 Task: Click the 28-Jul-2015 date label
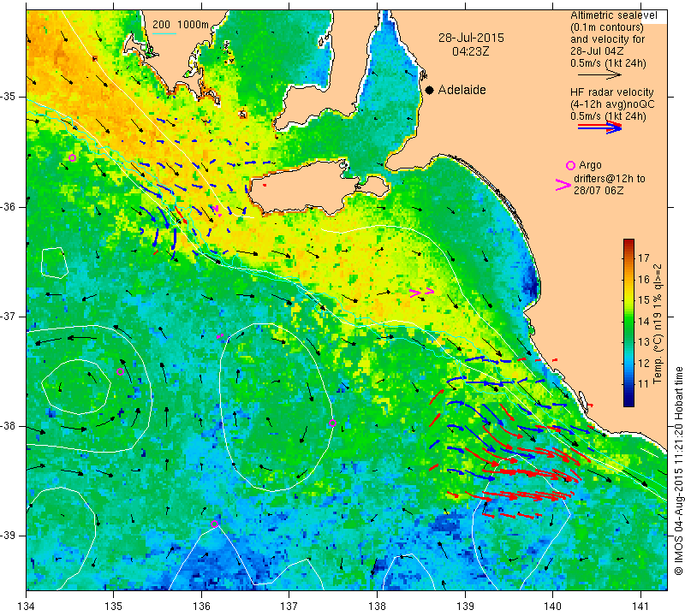471,38
